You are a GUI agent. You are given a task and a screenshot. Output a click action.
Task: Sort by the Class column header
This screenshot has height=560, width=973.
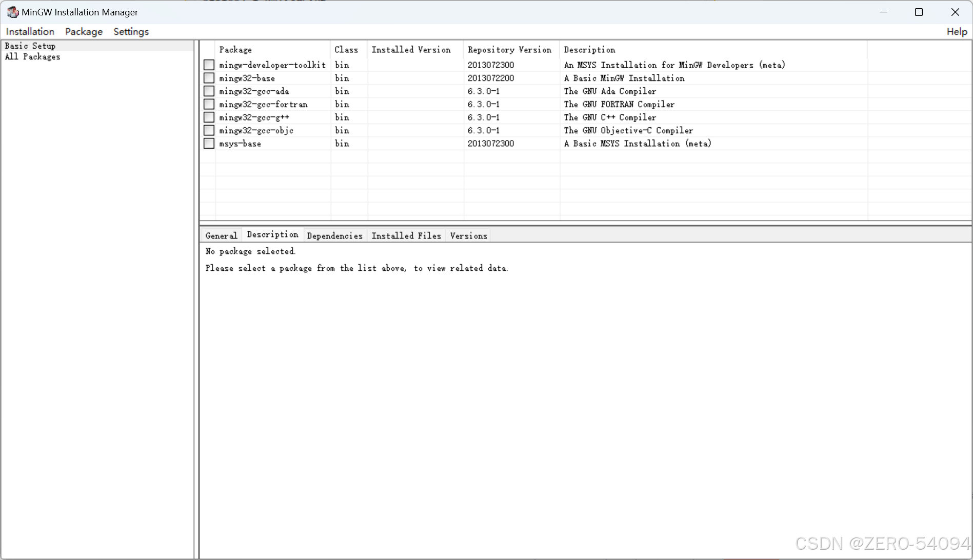click(349, 50)
